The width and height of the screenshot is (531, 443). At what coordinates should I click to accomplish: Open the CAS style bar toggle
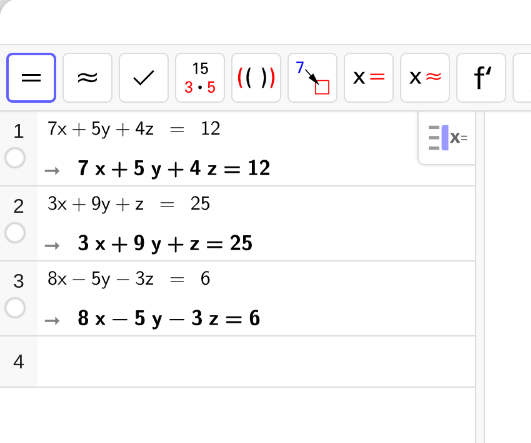[x=447, y=138]
